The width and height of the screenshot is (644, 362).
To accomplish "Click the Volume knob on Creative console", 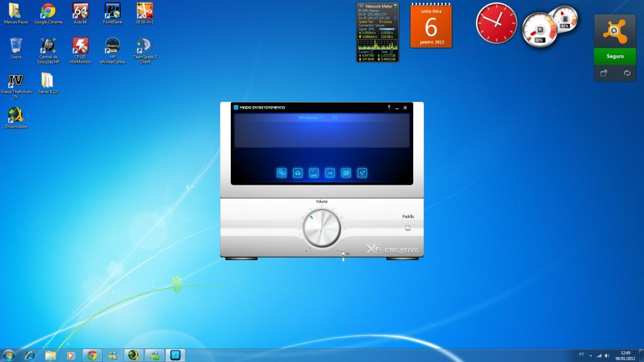I will (321, 228).
